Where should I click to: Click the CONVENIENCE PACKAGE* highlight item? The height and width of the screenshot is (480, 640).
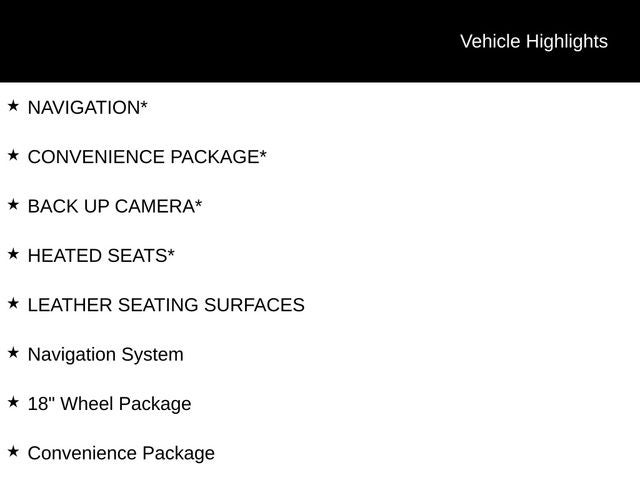(x=147, y=157)
